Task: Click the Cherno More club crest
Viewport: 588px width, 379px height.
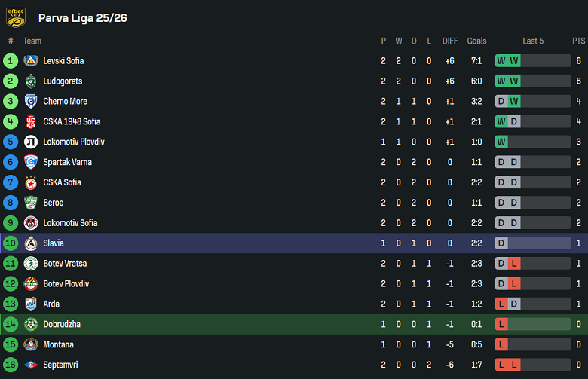Action: [x=31, y=102]
